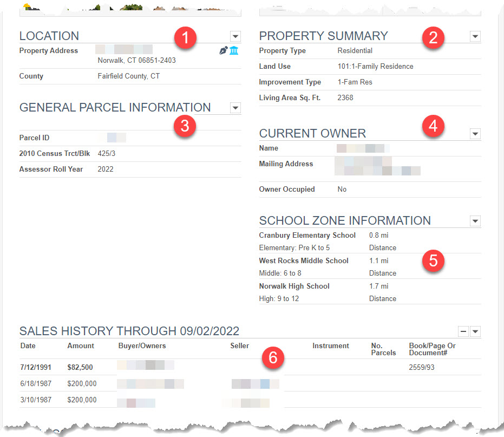504x437 pixels.
Task: Open the School Zone Information dropdown arrow
Action: pyautogui.click(x=475, y=221)
